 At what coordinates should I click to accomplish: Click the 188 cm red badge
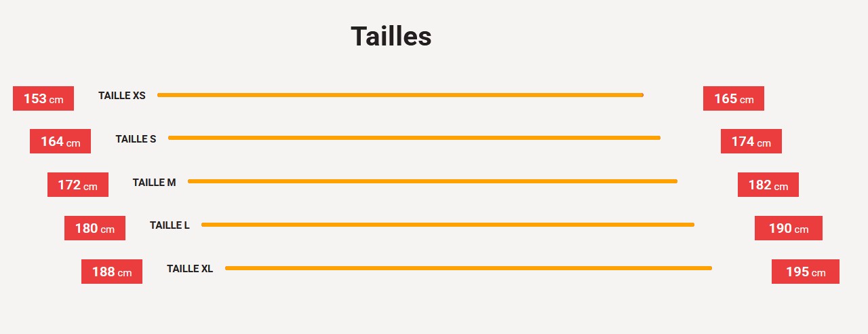click(112, 272)
